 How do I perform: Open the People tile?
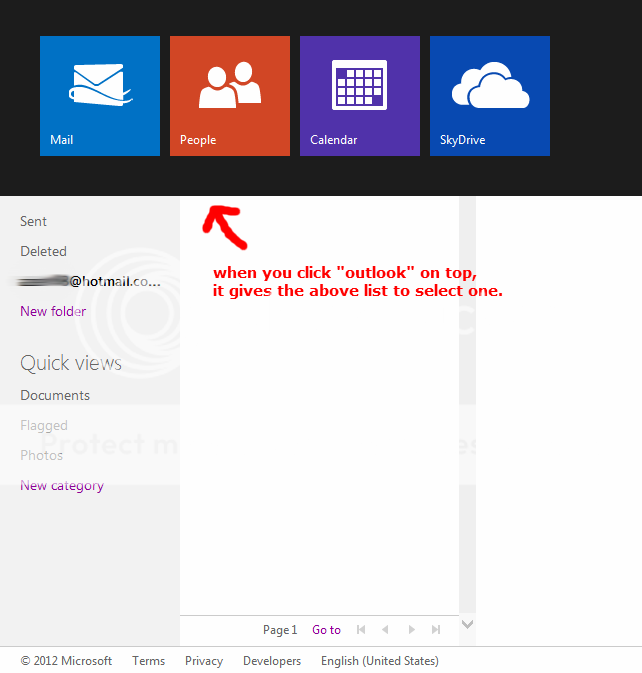click(230, 96)
